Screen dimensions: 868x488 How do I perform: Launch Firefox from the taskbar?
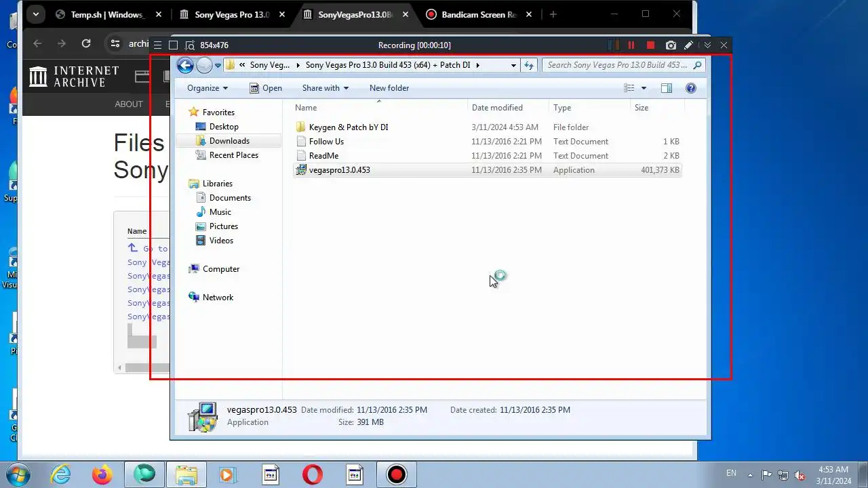tap(102, 474)
